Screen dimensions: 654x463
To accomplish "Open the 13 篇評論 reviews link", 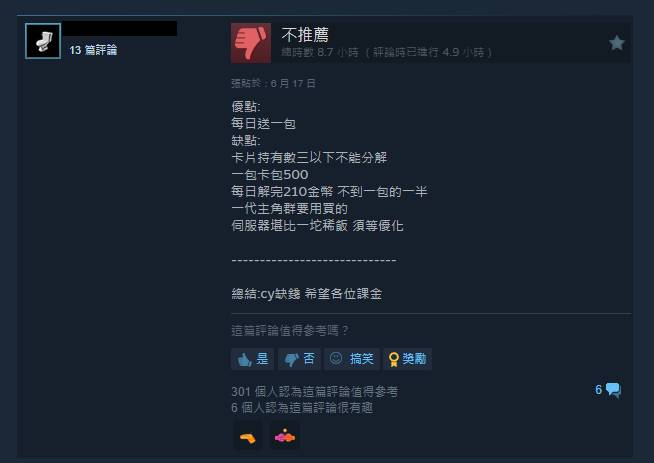I will point(93,50).
